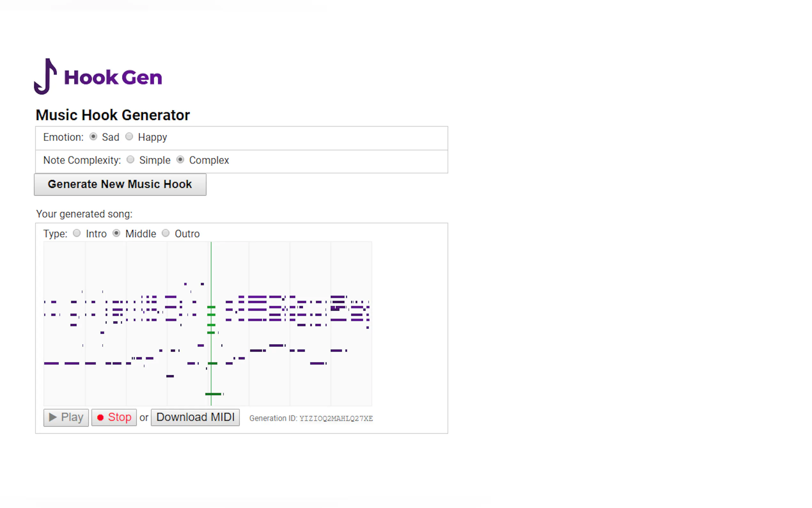This screenshot has width=812, height=508.
Task: Choose the Happy emotion radio button
Action: click(129, 136)
